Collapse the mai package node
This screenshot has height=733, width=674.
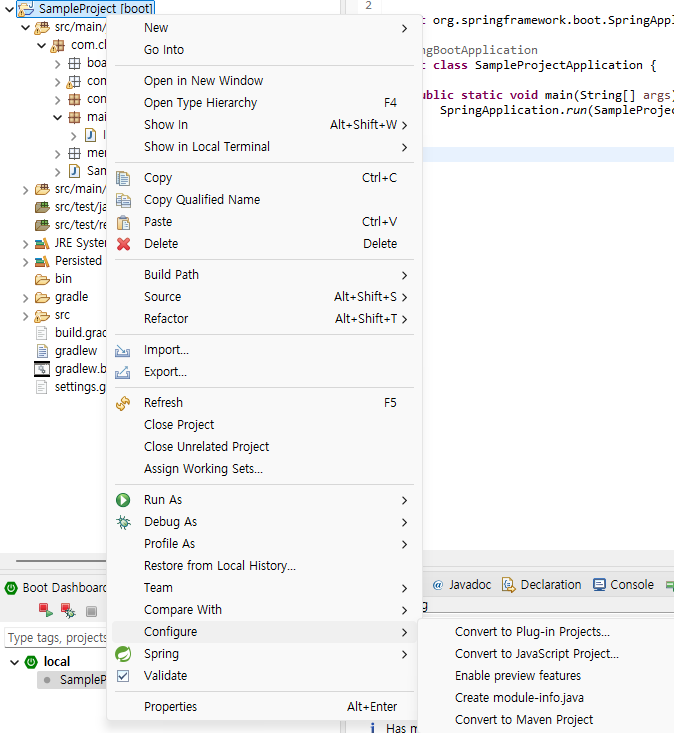[x=57, y=117]
